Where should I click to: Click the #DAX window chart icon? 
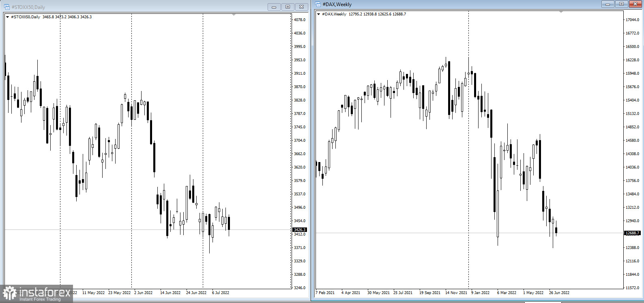click(318, 4)
